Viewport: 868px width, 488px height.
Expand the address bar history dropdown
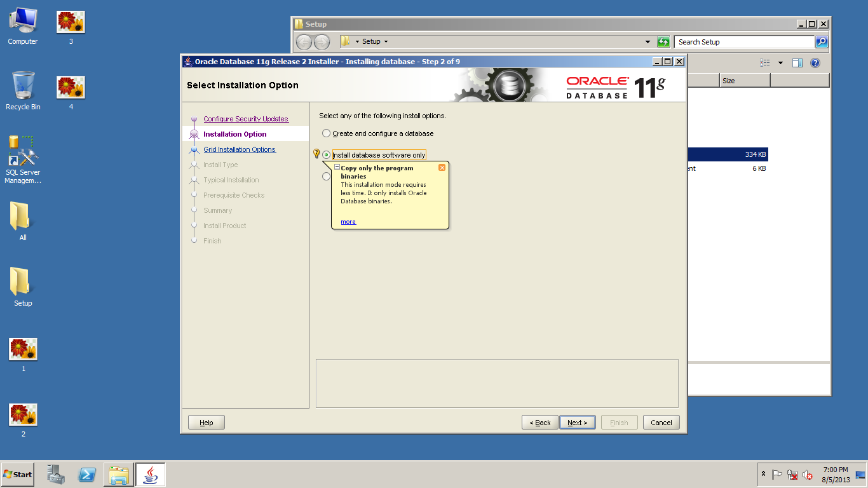[648, 42]
